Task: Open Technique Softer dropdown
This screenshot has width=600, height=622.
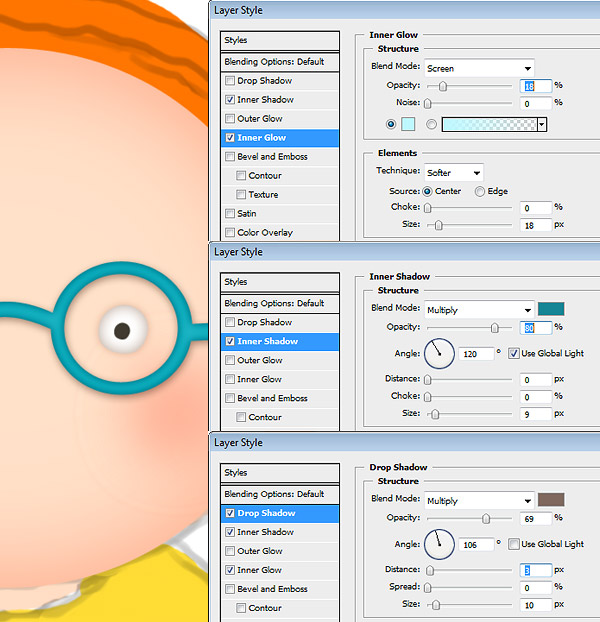Action: coord(454,173)
